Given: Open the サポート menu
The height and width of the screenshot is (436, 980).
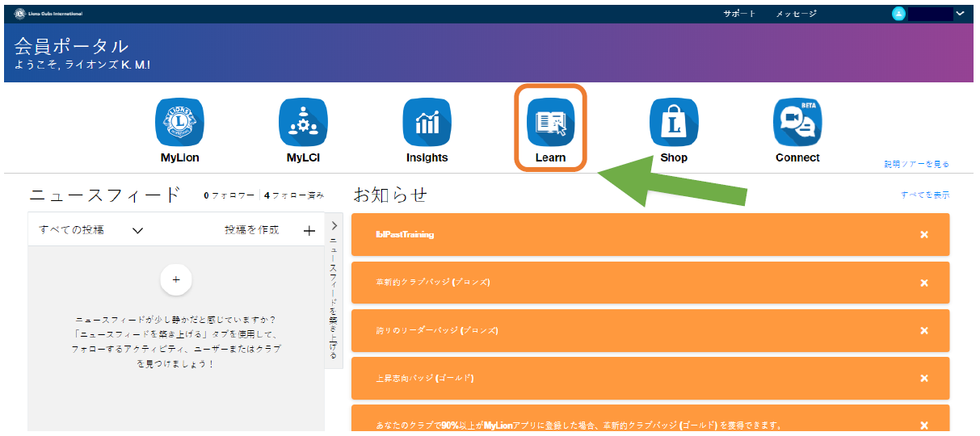Looking at the screenshot, I should (x=739, y=14).
